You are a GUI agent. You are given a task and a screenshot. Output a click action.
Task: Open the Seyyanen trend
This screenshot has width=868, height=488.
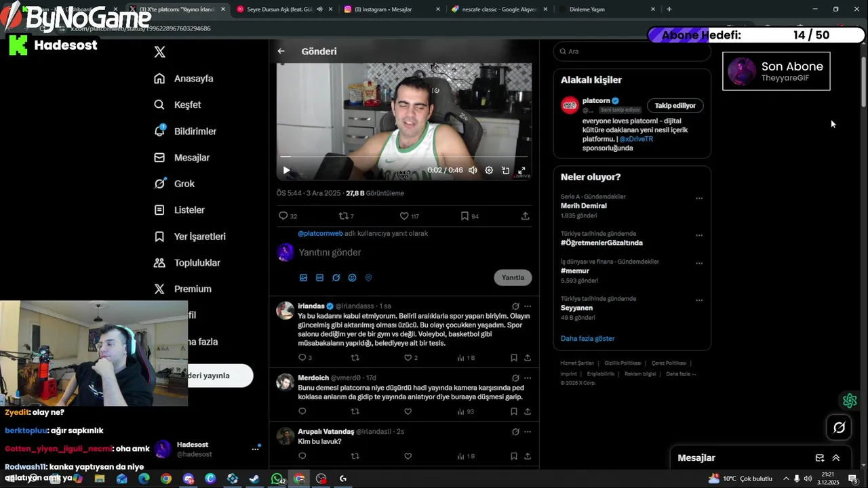pos(576,308)
